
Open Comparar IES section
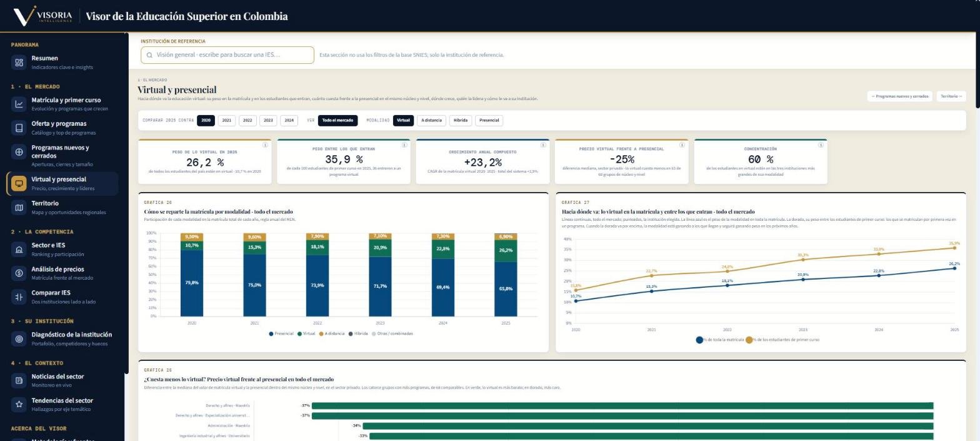pyautogui.click(x=62, y=297)
